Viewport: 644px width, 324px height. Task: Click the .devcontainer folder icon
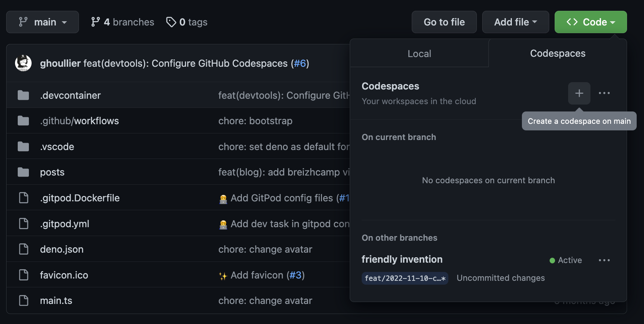tap(23, 95)
